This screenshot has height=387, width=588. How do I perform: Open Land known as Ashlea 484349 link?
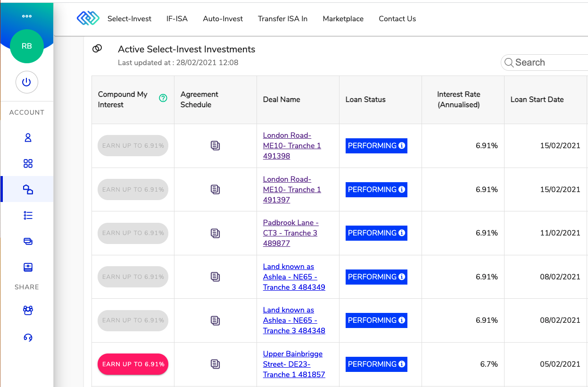(x=294, y=277)
